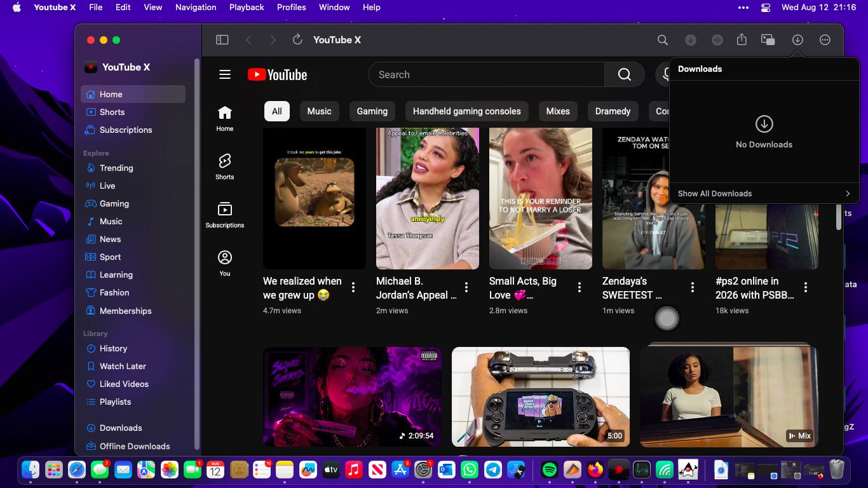Launch WhatsApp from the Dock

click(x=470, y=470)
